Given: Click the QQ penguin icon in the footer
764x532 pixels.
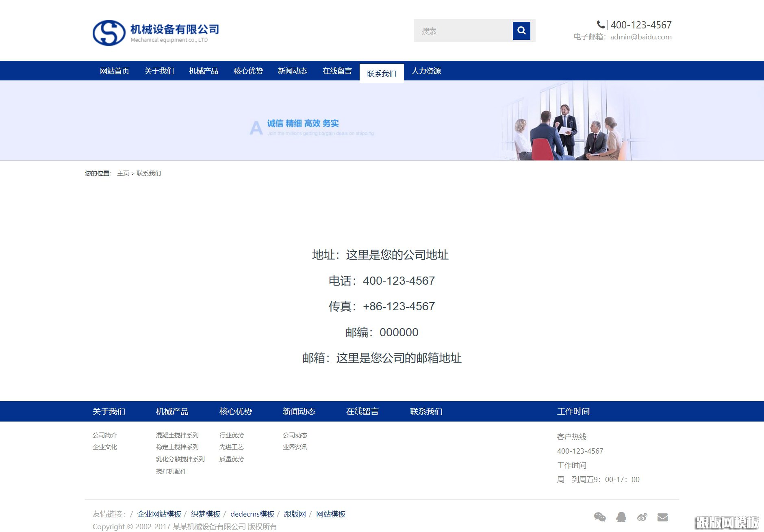Looking at the screenshot, I should click(621, 517).
